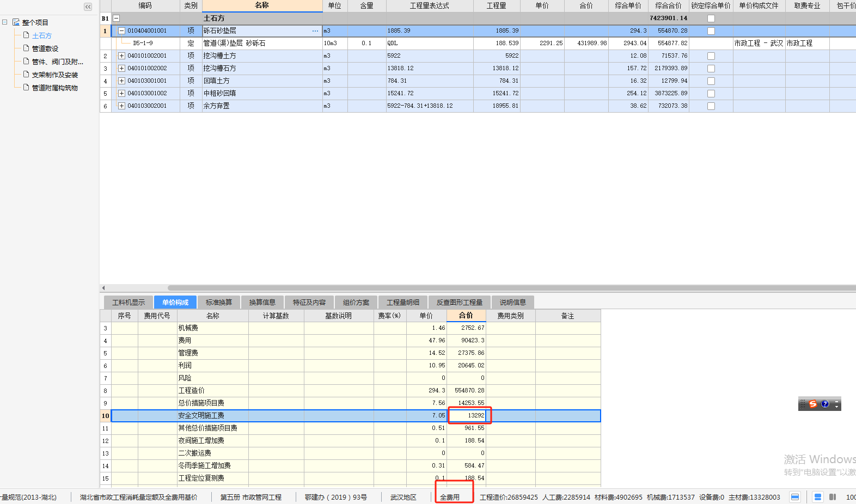The width and height of the screenshot is (856, 504).
Task: Open the 工程量明细 tab
Action: point(403,302)
